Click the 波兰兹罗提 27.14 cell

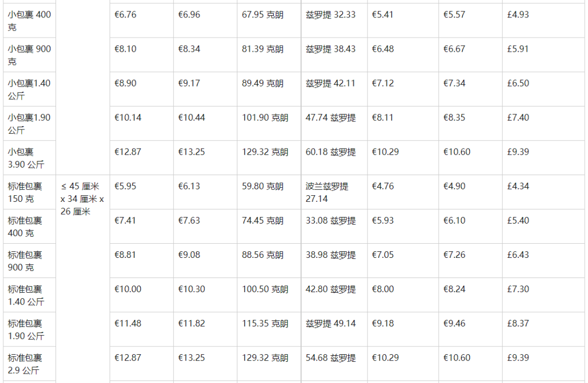click(327, 192)
